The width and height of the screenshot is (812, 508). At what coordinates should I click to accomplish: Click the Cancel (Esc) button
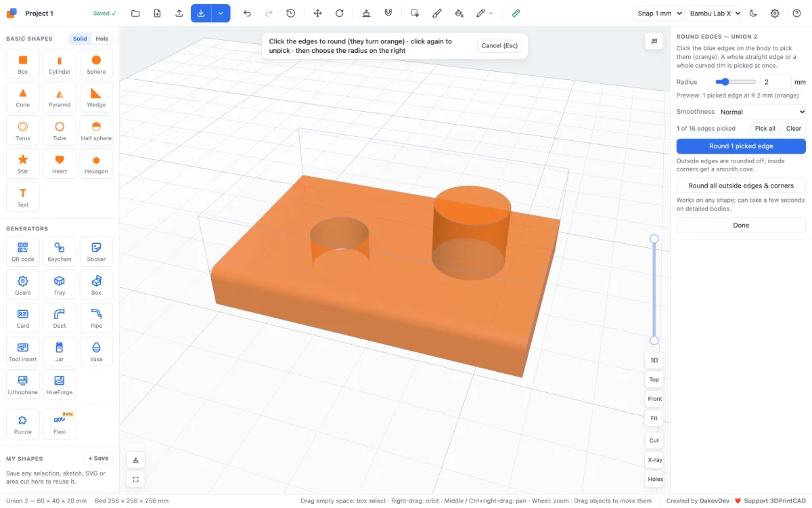[499, 46]
